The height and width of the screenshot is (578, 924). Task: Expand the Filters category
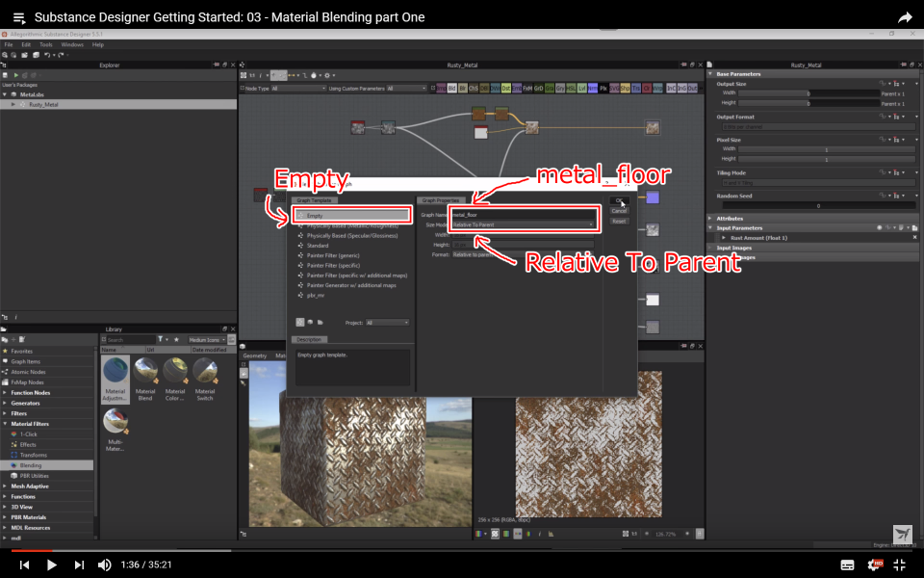5,413
